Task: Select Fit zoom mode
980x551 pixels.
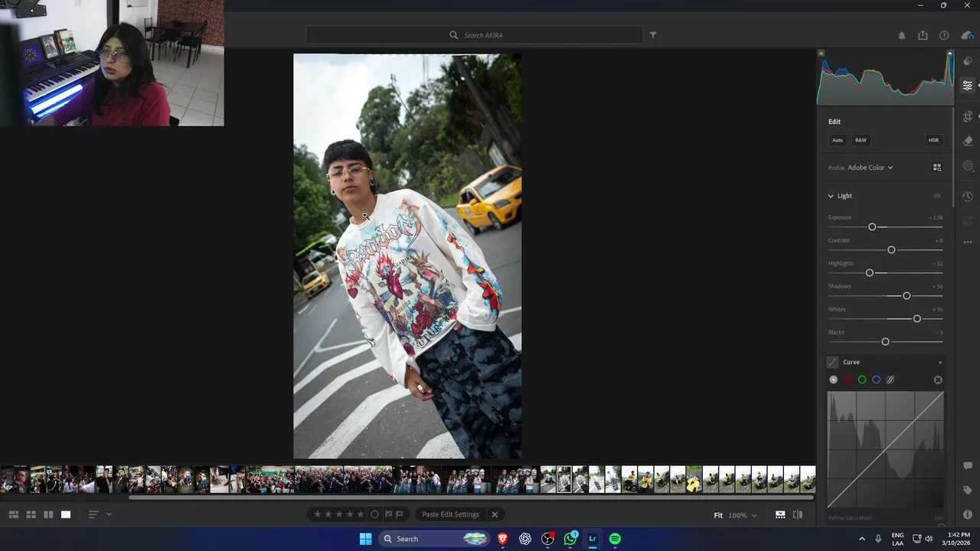Action: tap(718, 515)
